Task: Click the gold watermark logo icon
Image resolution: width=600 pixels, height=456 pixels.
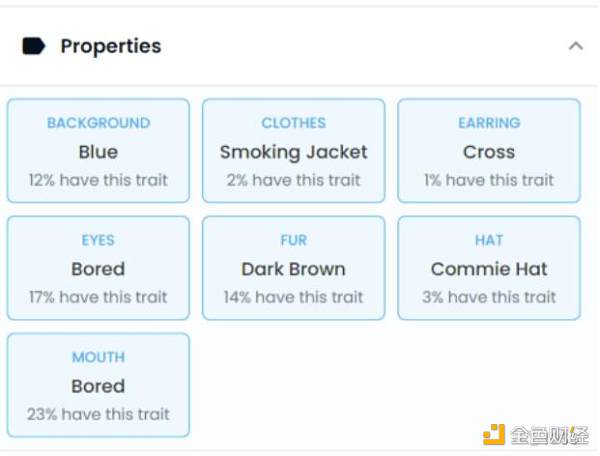Action: [x=494, y=435]
